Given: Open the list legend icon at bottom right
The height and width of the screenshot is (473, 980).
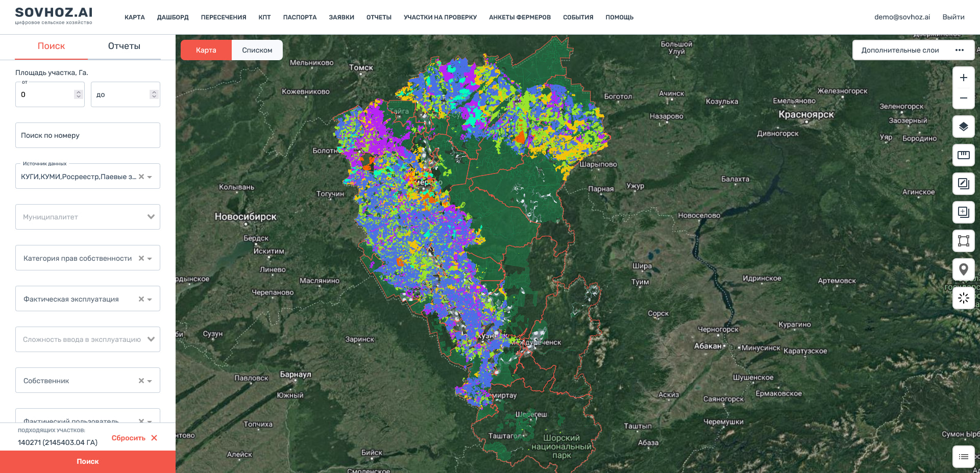Looking at the screenshot, I should tap(963, 457).
